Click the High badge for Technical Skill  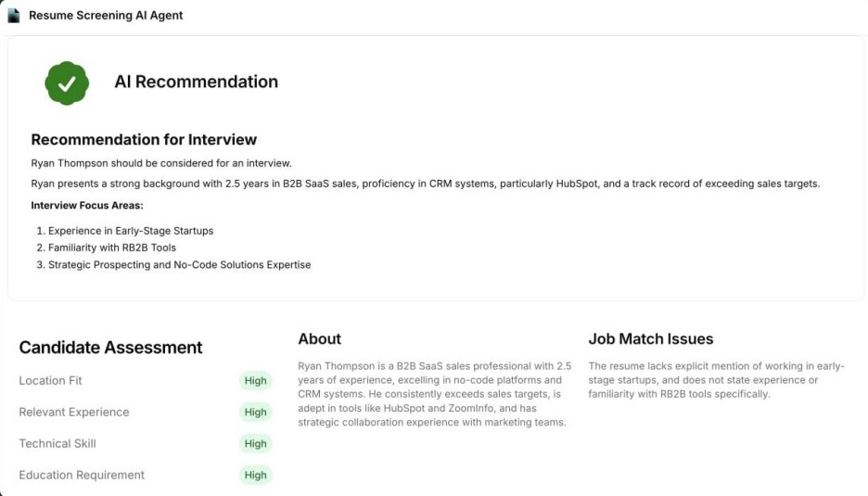point(255,444)
